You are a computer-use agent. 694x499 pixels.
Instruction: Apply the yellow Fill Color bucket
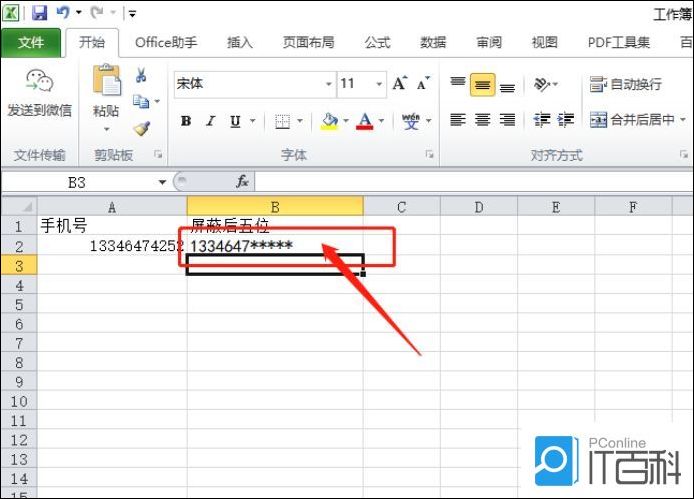tap(329, 121)
